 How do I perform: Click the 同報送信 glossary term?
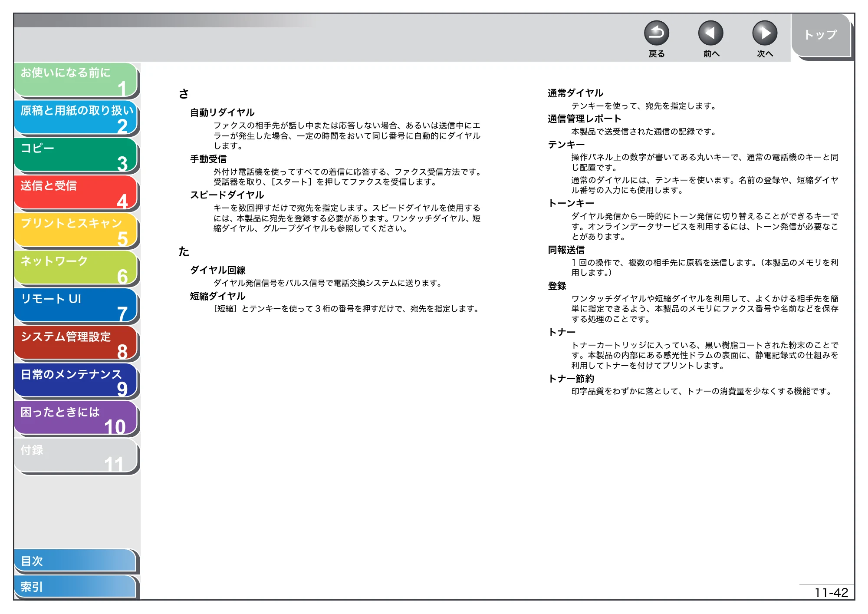click(x=566, y=250)
